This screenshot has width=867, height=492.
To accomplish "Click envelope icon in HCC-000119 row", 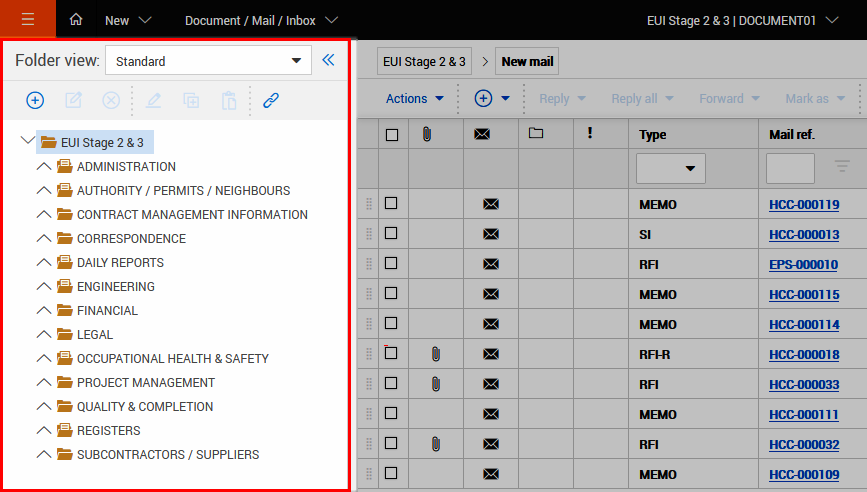I will pyautogui.click(x=490, y=205).
